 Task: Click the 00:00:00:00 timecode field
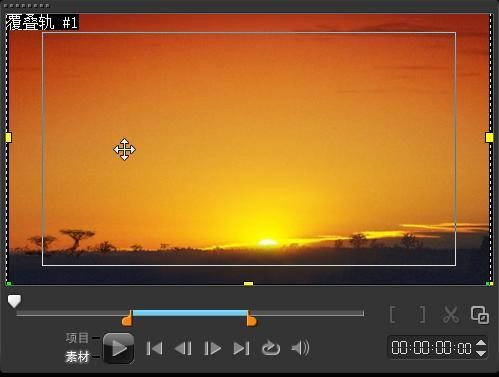click(x=431, y=348)
